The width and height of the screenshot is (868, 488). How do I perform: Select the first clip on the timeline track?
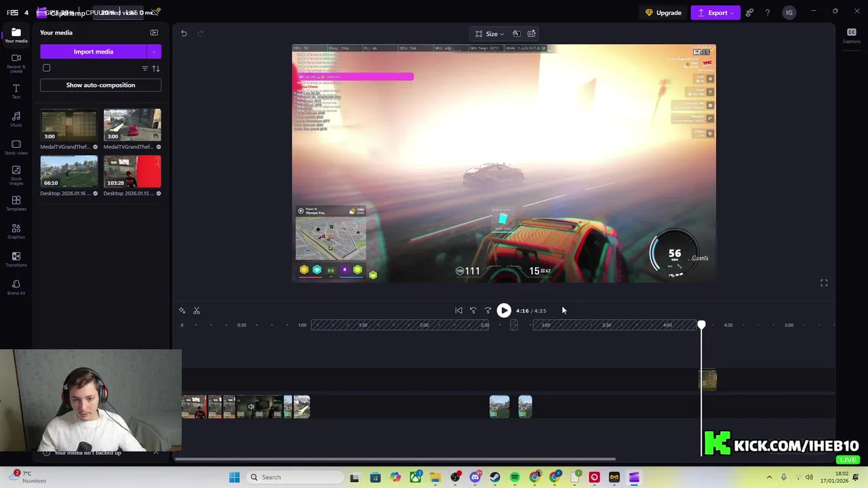point(194,407)
